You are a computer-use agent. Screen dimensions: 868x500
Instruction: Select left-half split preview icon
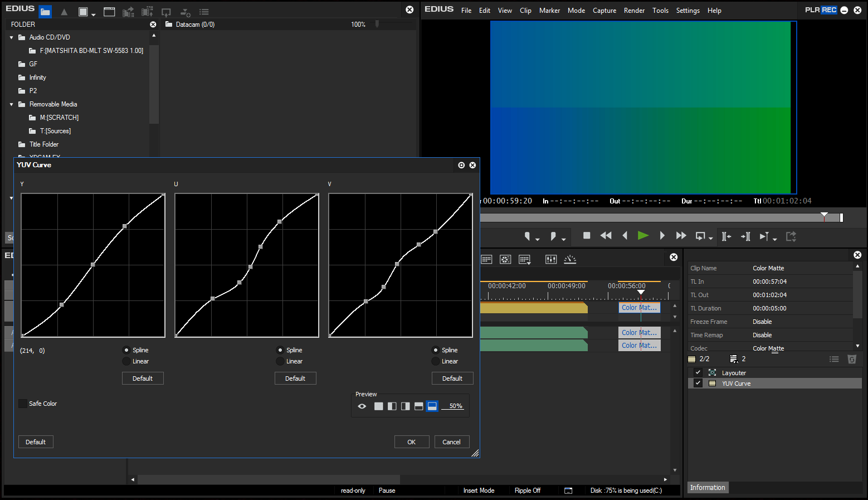(392, 406)
